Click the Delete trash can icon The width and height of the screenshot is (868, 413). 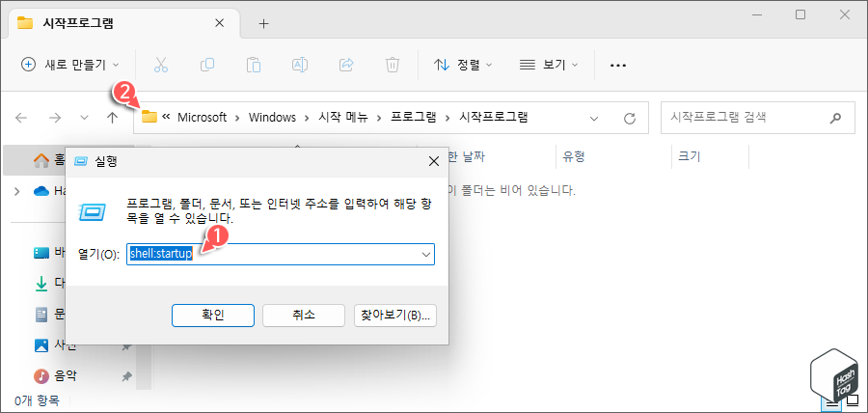click(x=393, y=65)
